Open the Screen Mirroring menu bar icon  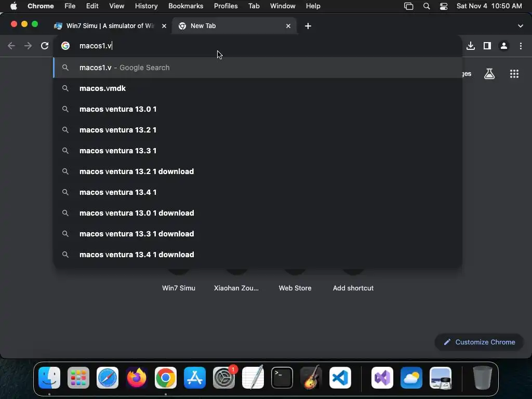tap(408, 6)
